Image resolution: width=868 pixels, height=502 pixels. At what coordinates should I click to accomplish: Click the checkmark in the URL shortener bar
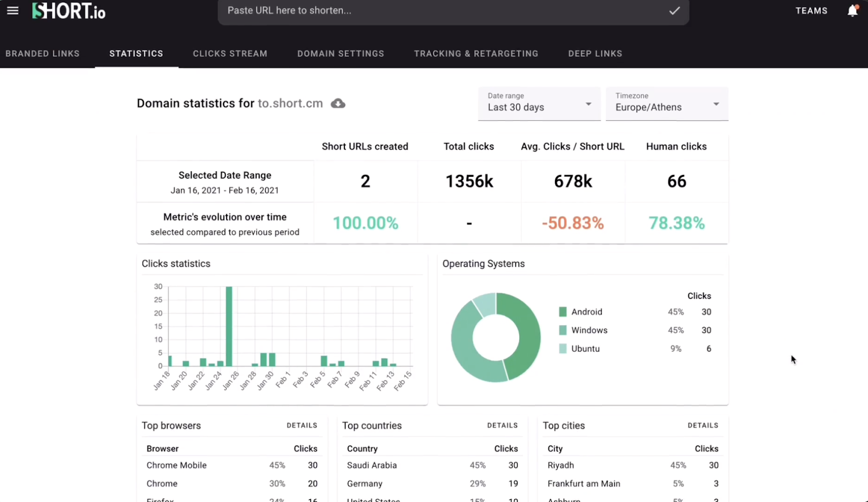674,10
